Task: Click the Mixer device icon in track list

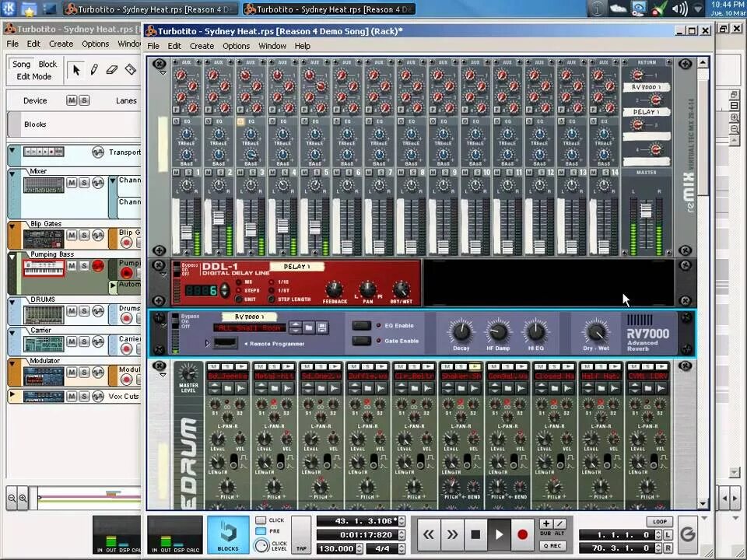Action: [44, 185]
